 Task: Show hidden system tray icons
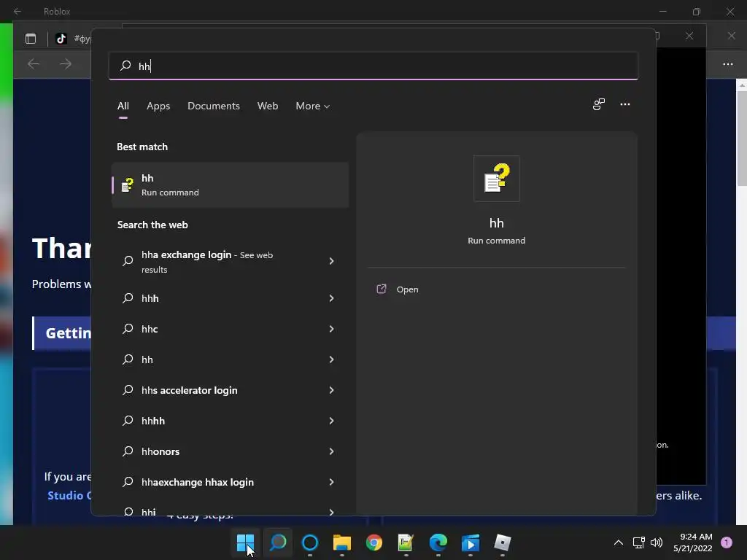(619, 542)
